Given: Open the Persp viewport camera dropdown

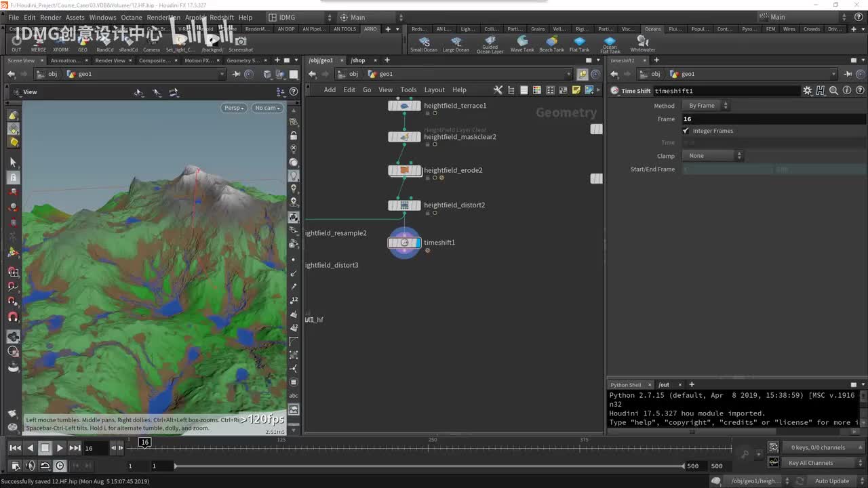Looking at the screenshot, I should tap(233, 108).
